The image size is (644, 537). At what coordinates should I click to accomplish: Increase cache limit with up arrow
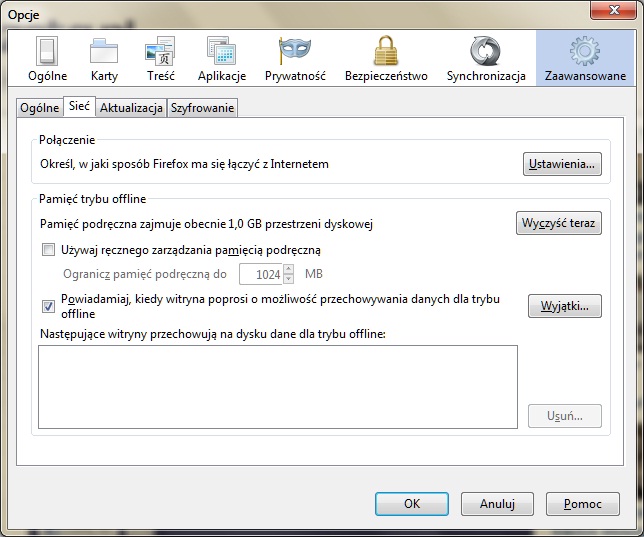(x=289, y=269)
